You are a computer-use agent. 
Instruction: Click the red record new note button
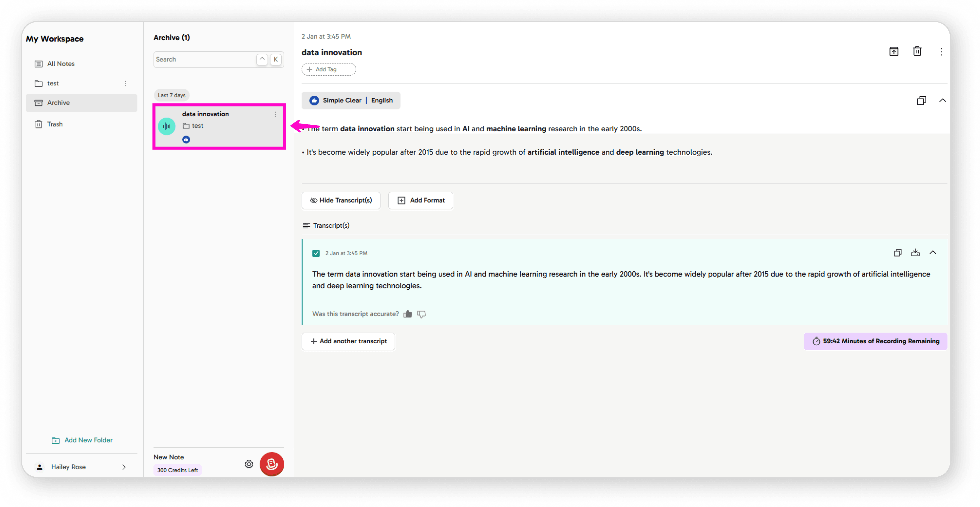[x=272, y=464]
